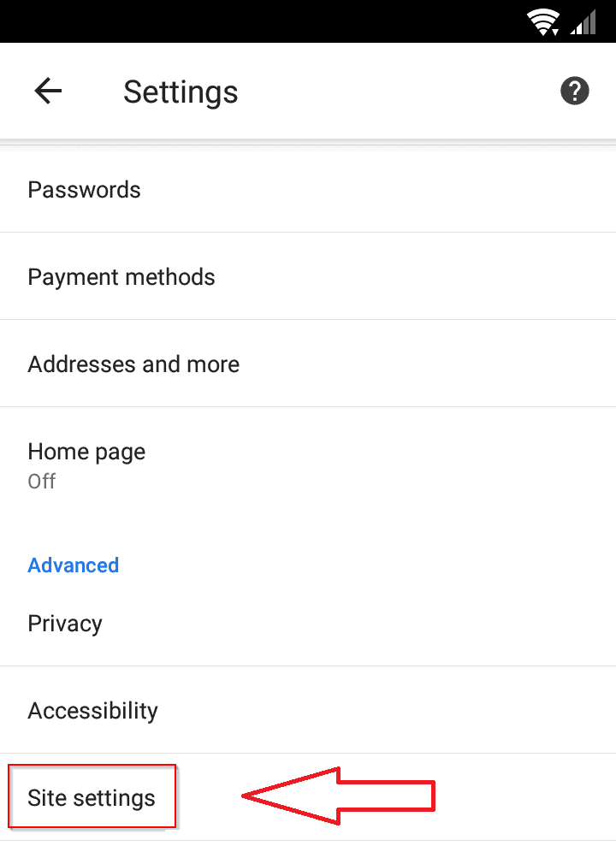Open the help question mark icon

tap(575, 91)
